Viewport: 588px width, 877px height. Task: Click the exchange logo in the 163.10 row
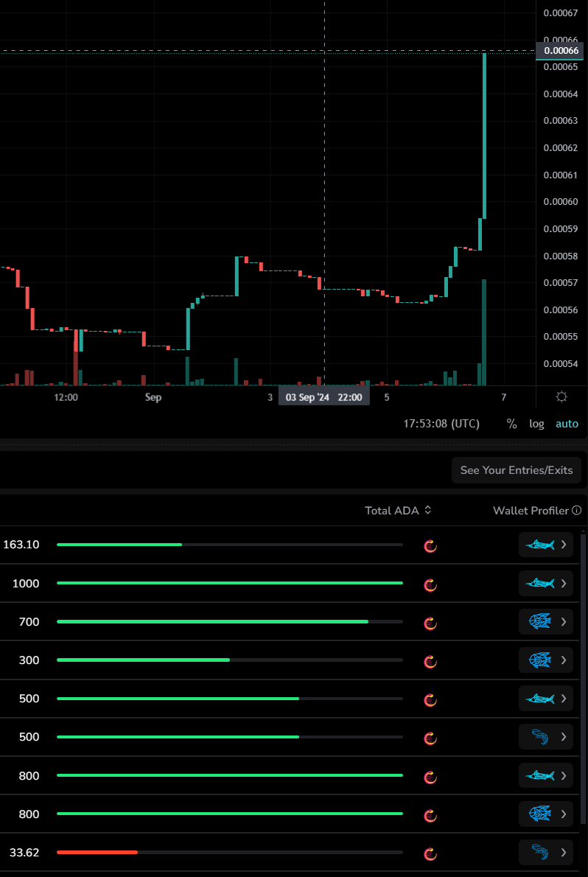click(430, 545)
